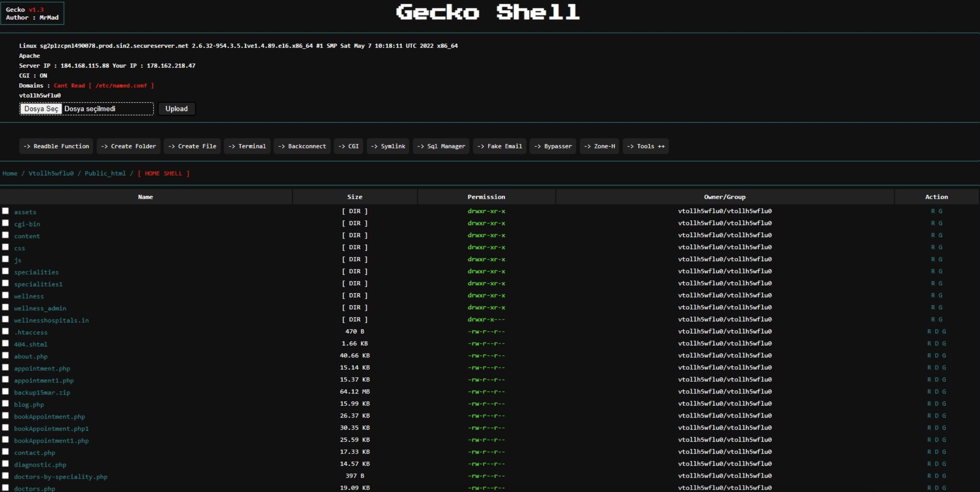Open diagnostic.php file

coord(40,465)
